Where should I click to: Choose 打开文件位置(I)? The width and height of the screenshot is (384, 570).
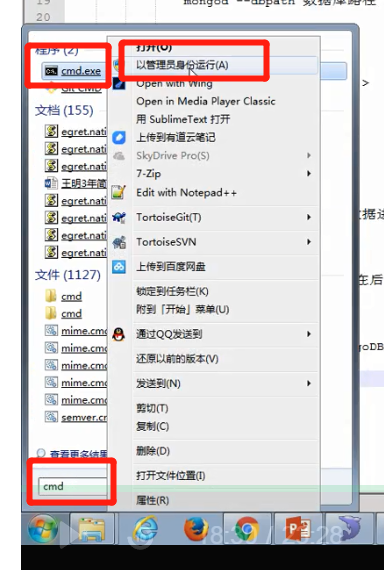(171, 475)
